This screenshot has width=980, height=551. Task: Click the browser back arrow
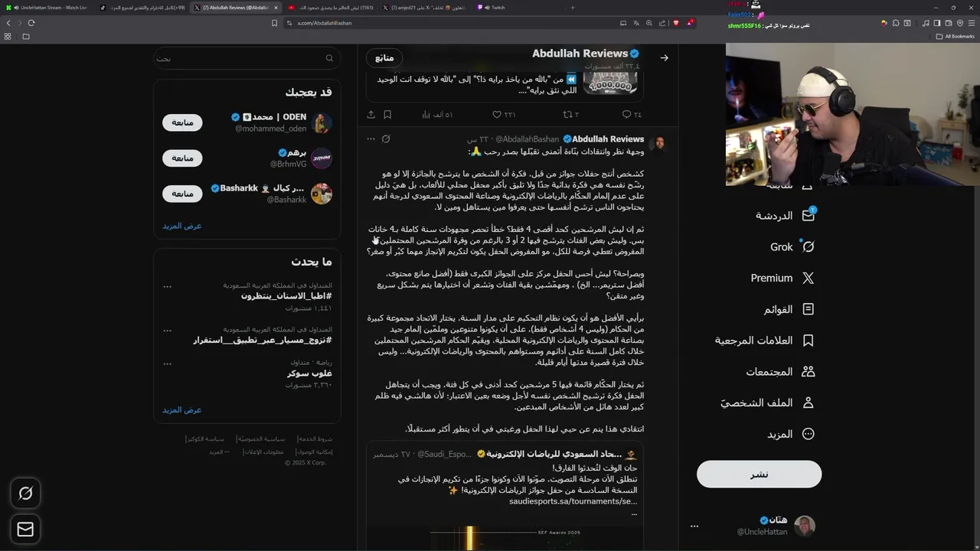8,23
